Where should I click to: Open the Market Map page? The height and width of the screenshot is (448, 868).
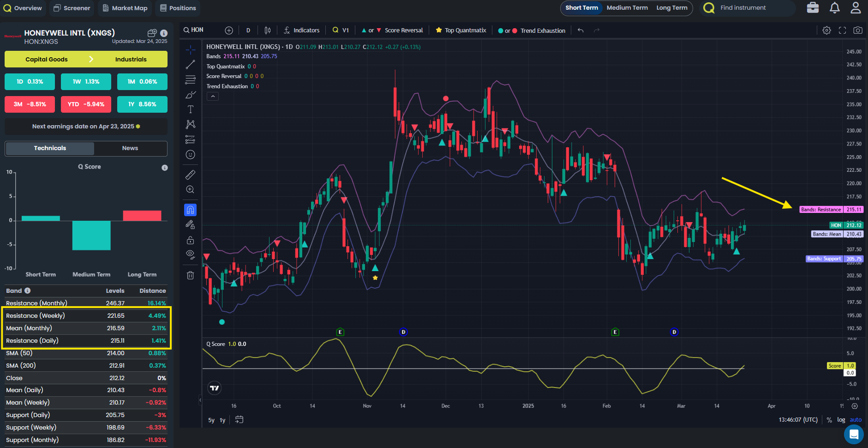(125, 8)
